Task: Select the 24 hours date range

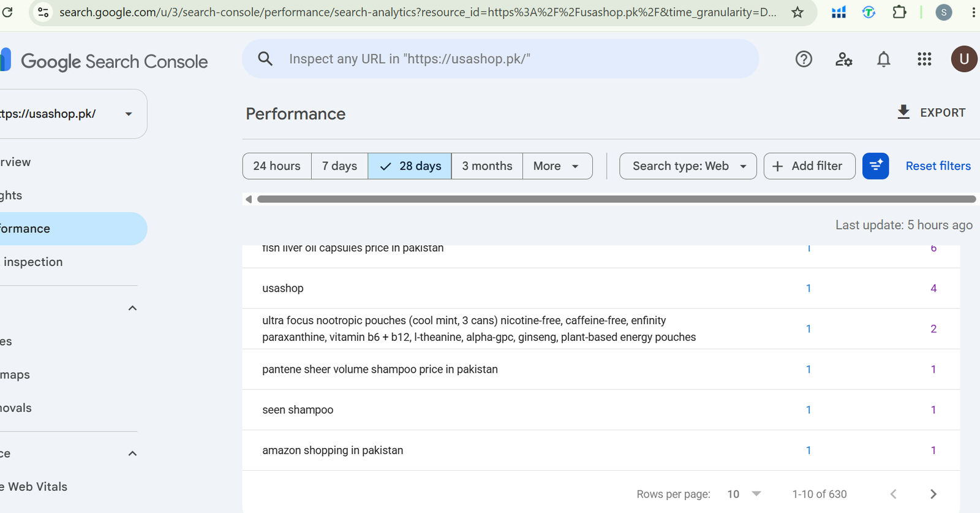Action: point(277,166)
